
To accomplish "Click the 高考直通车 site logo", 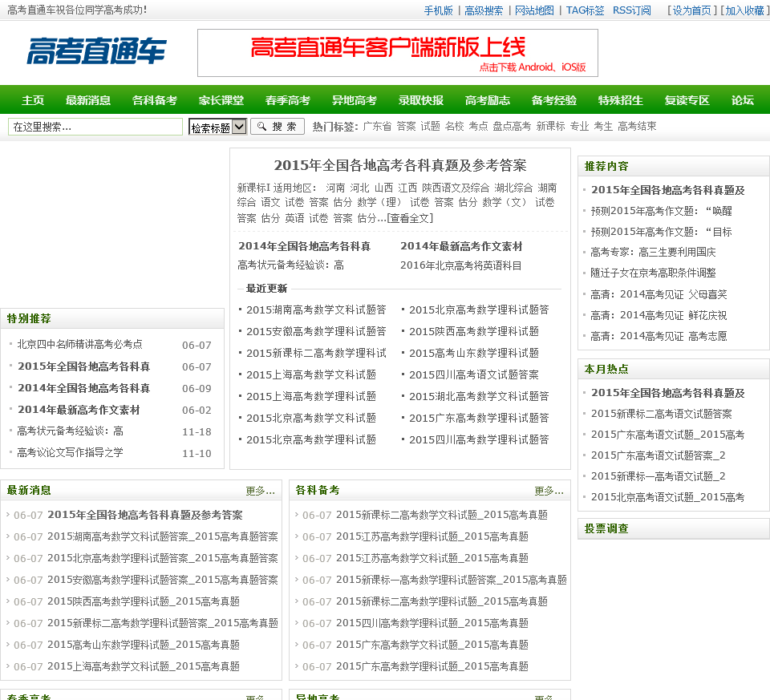I will 96,51.
